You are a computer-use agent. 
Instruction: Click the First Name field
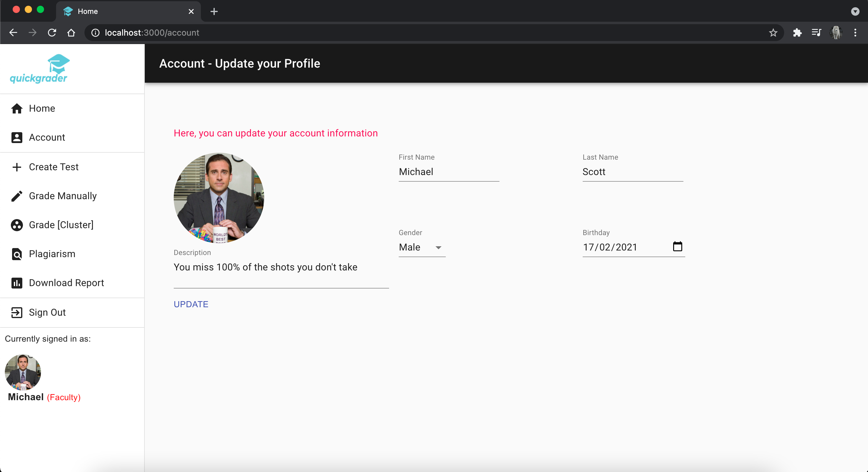(x=448, y=172)
